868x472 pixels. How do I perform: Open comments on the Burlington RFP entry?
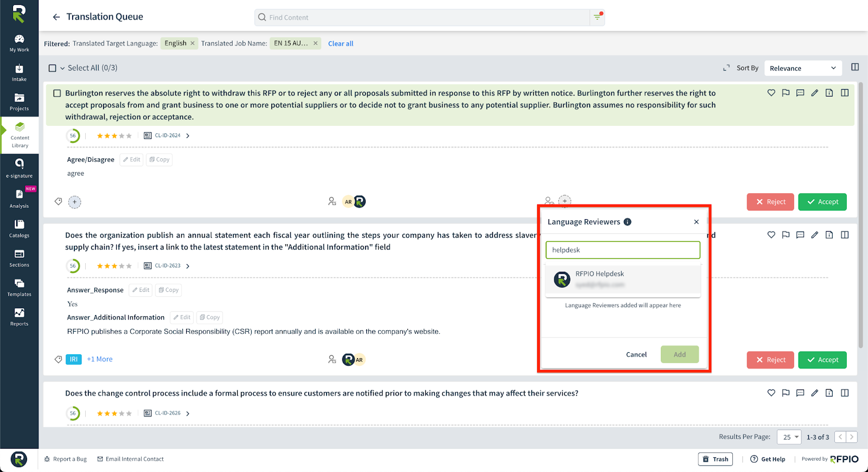tap(800, 93)
